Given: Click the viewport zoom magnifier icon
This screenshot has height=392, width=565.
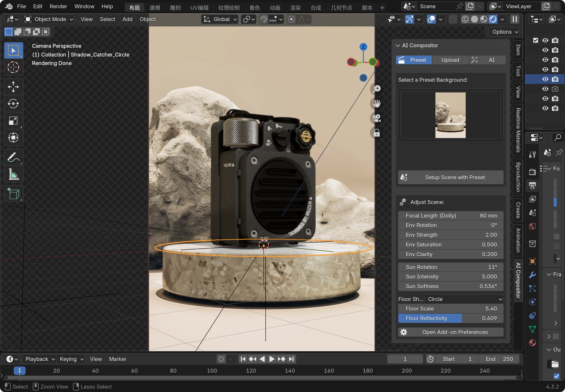Looking at the screenshot, I should (x=377, y=89).
